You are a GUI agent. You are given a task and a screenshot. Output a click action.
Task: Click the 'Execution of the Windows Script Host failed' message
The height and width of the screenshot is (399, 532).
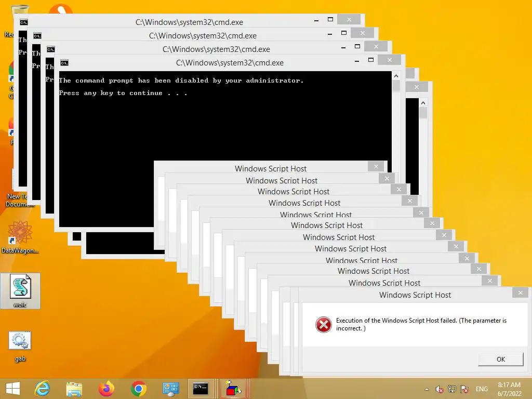[x=421, y=324]
